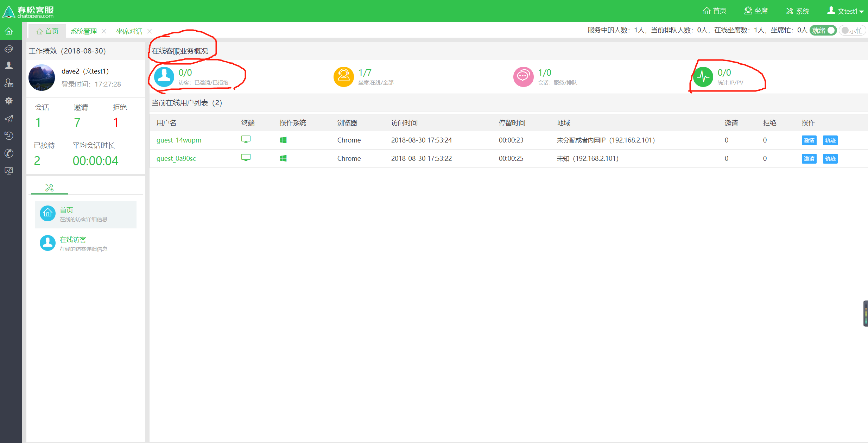Select the tools wrench tab icon

point(50,187)
